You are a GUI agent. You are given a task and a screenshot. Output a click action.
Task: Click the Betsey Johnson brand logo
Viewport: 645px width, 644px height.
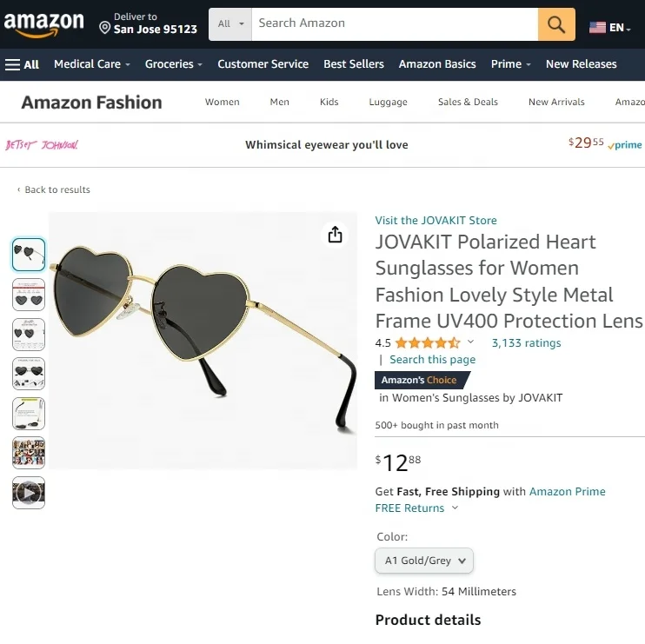click(42, 145)
